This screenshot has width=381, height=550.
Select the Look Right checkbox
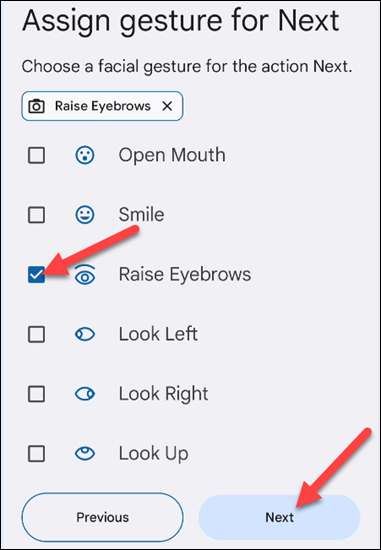click(x=36, y=394)
